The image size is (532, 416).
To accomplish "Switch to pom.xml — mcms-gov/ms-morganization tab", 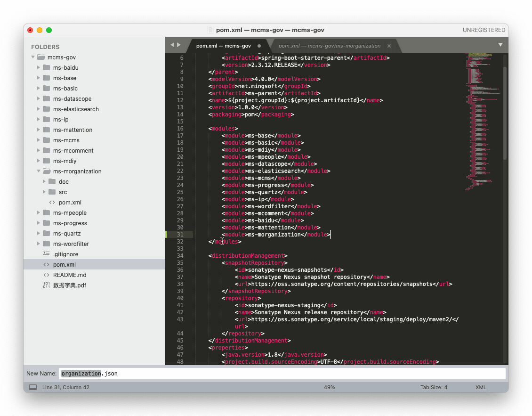I will pyautogui.click(x=329, y=46).
